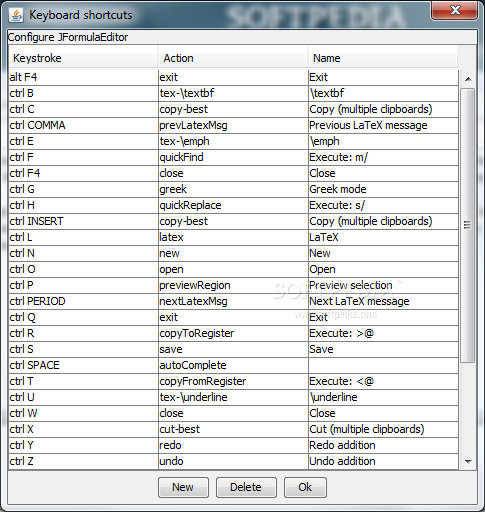Close the Keyboard shortcuts window
This screenshot has width=485, height=512.
pos(454,11)
